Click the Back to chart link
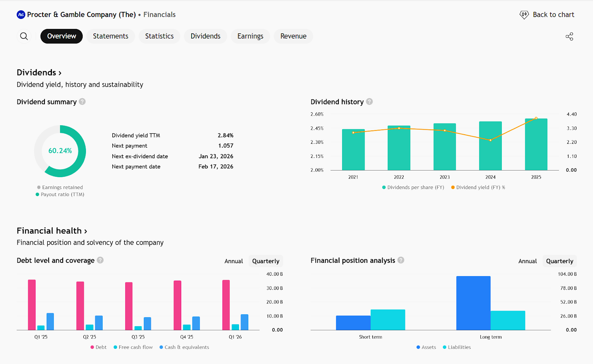Screen dimensions: 593x364 pos(553,15)
